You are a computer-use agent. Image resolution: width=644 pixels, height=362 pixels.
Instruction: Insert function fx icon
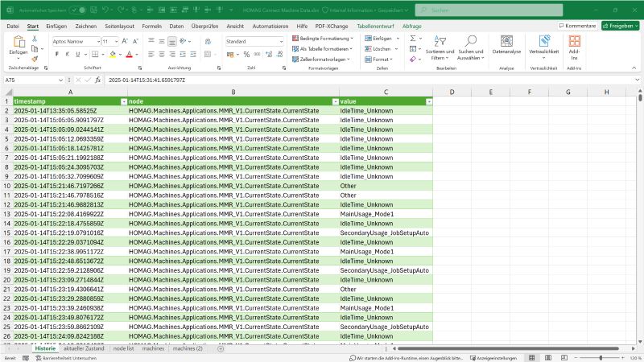click(97, 80)
